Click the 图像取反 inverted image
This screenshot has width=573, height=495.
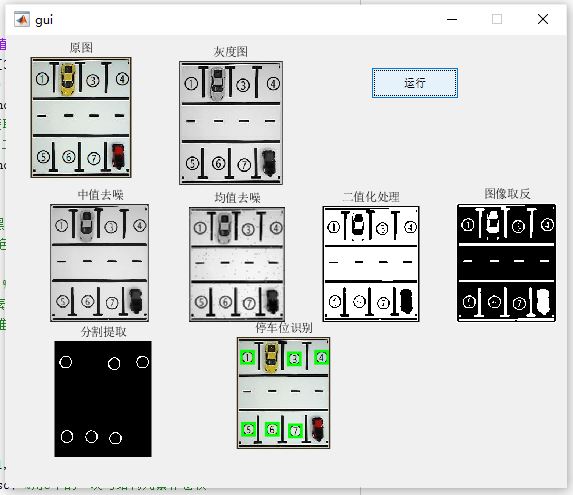506,263
